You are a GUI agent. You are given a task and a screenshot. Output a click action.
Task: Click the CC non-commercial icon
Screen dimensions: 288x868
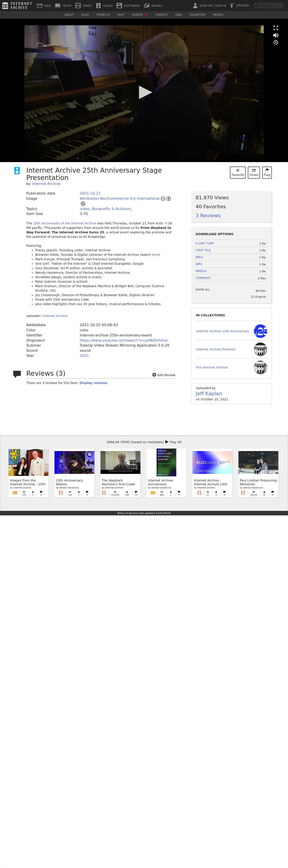(x=83, y=204)
